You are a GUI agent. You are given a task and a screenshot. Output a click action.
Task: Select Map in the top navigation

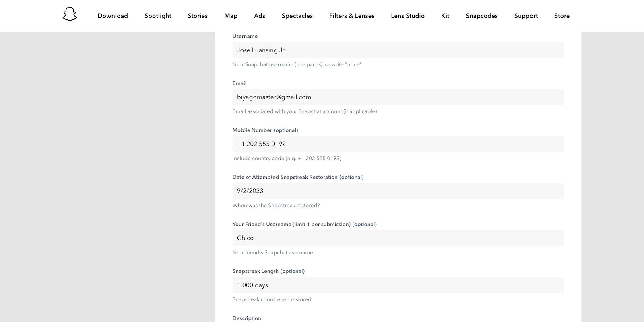[231, 16]
